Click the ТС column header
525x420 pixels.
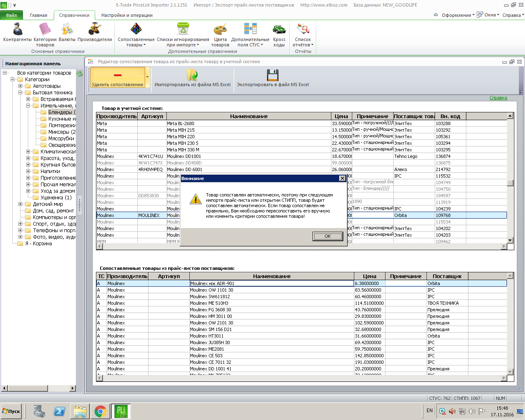[101, 276]
